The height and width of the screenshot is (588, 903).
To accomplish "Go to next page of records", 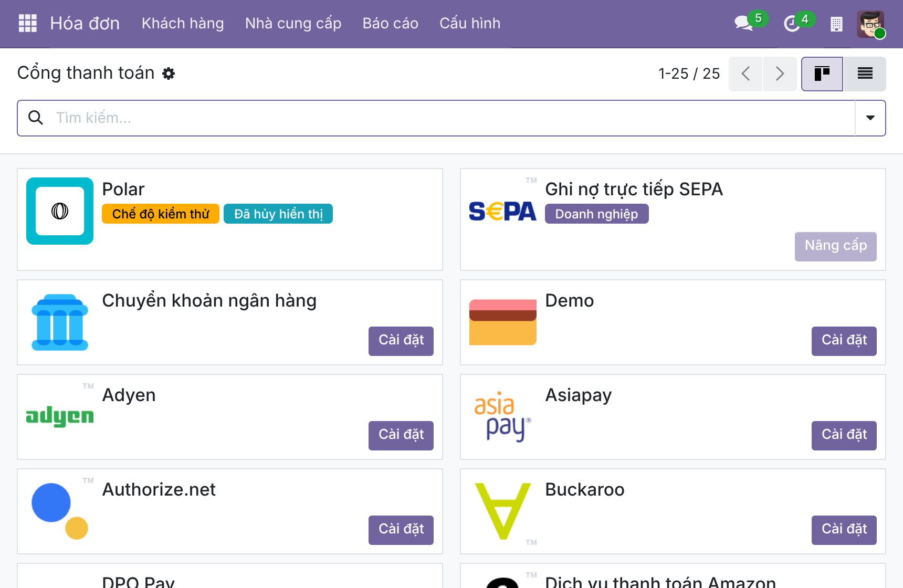I will (780, 74).
